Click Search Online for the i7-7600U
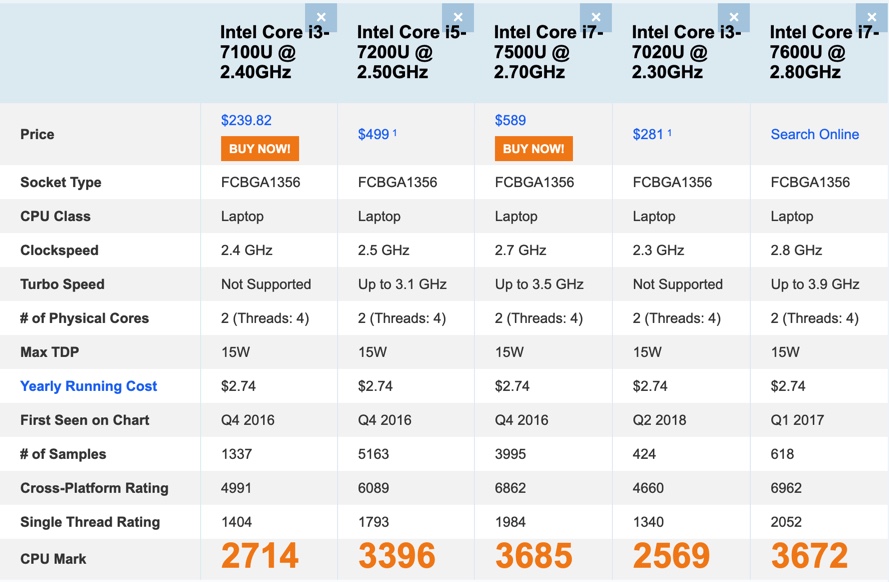The width and height of the screenshot is (889, 582). tap(814, 134)
